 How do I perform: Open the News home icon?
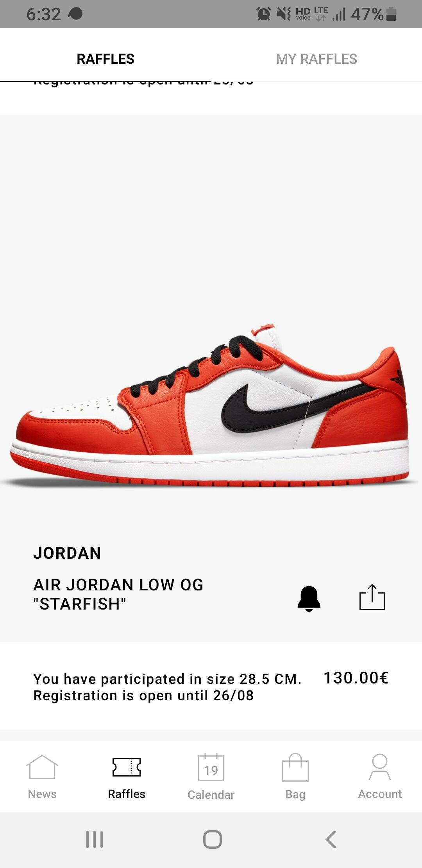point(42,767)
